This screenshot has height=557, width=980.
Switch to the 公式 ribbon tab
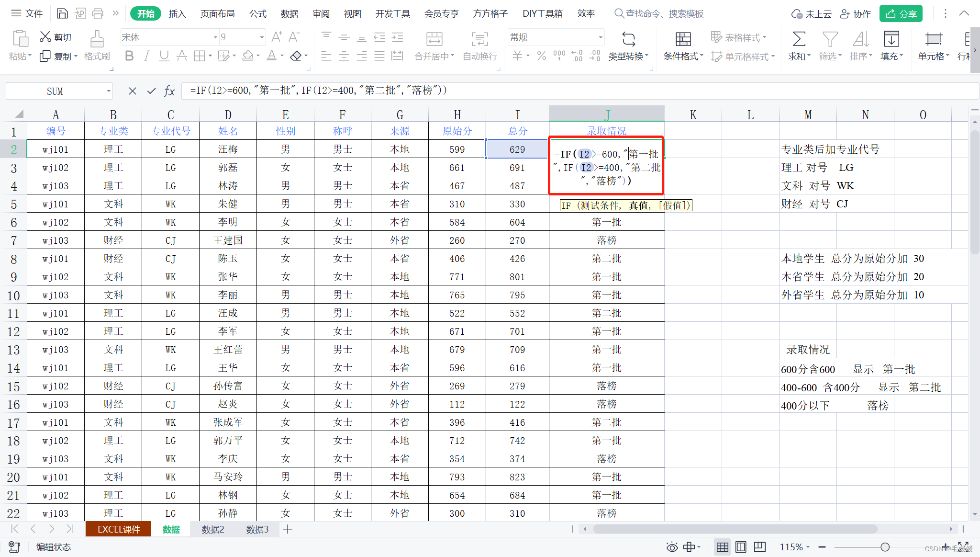click(257, 13)
